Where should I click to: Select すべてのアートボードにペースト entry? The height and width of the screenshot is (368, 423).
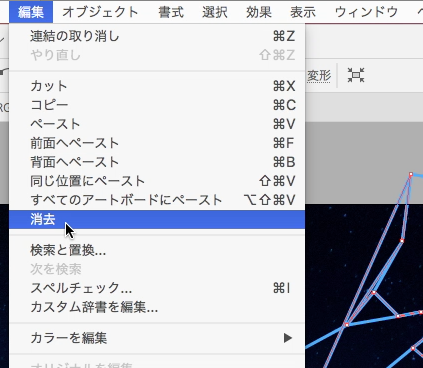click(157, 200)
